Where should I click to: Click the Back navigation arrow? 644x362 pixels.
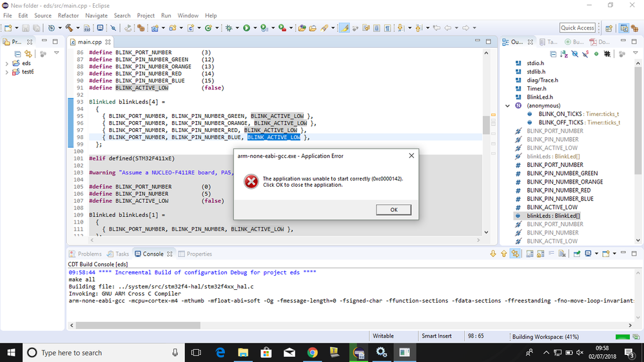pyautogui.click(x=447, y=28)
